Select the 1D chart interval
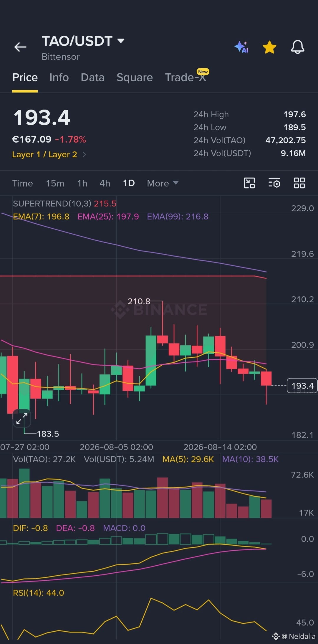This screenshot has height=644, width=318. point(129,183)
